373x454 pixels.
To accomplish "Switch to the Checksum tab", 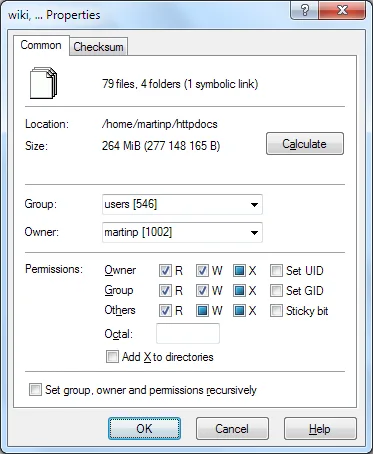I will point(98,47).
